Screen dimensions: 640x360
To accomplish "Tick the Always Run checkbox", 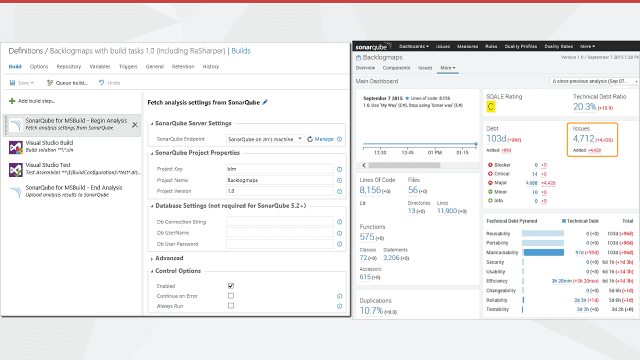I will point(231,305).
